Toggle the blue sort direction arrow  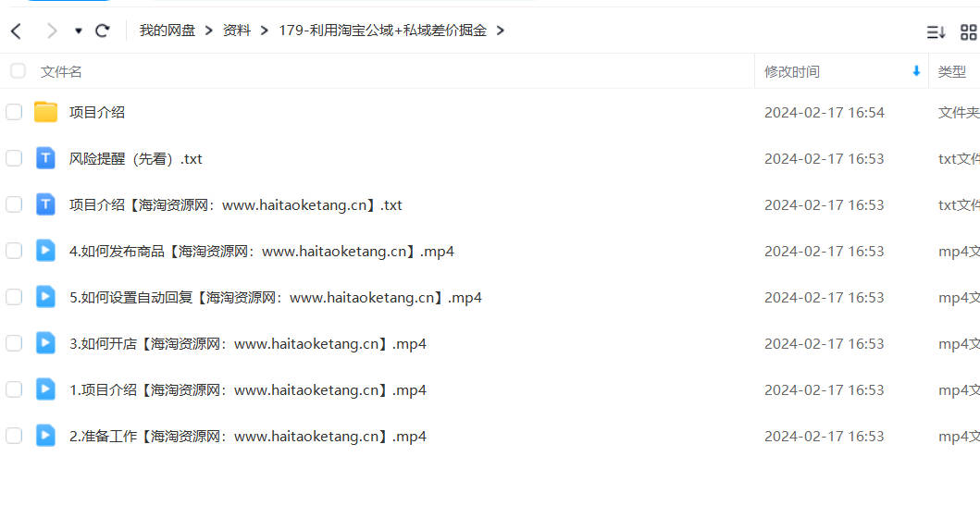pyautogui.click(x=916, y=71)
